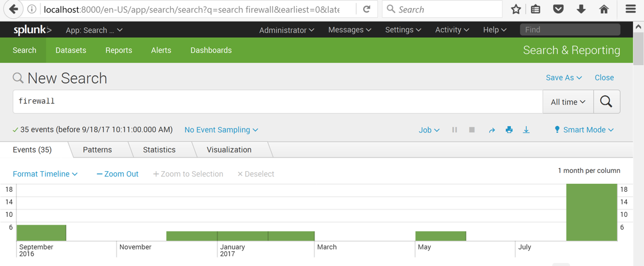Select the tall July timeline bar
This screenshot has height=266, width=644.
coord(591,212)
